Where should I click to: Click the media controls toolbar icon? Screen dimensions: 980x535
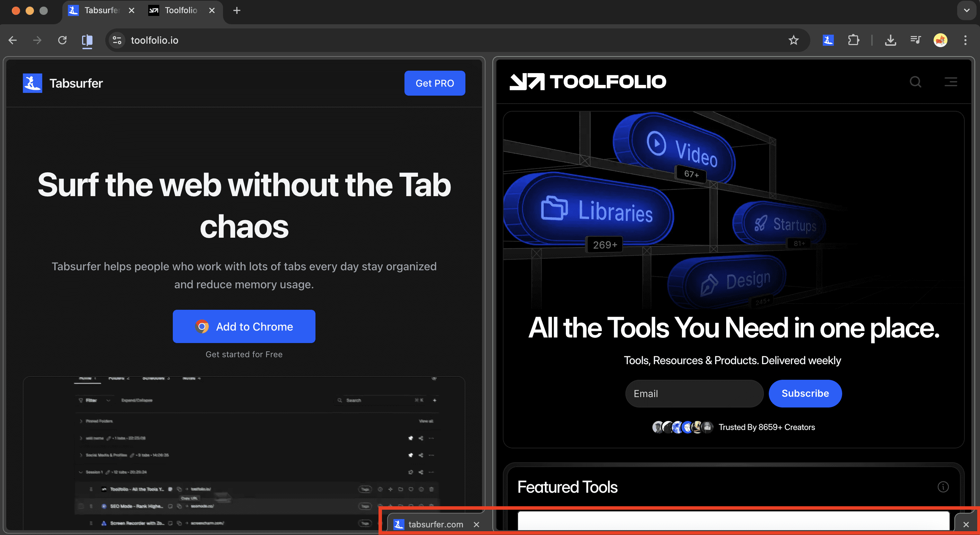pos(915,40)
